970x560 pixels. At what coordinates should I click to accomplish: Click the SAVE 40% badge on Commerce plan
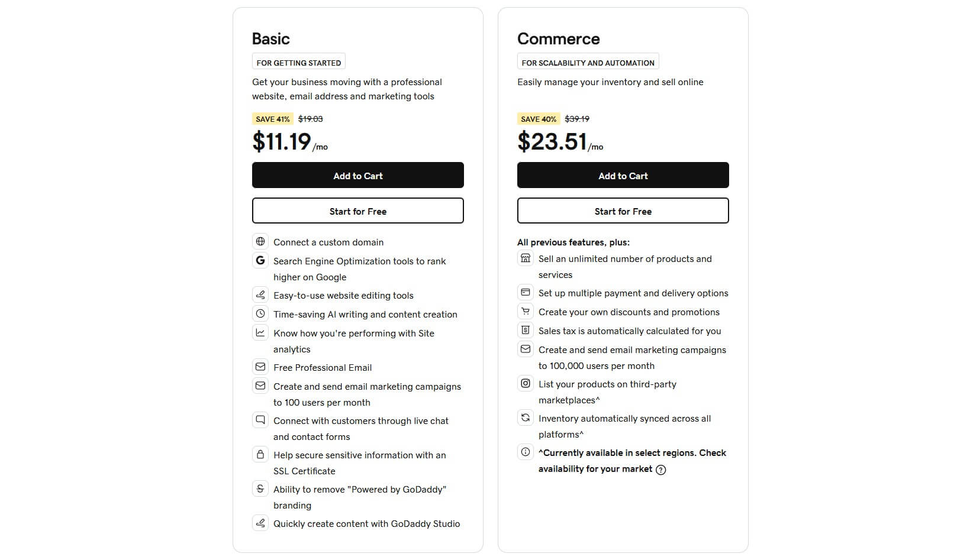[x=537, y=119]
